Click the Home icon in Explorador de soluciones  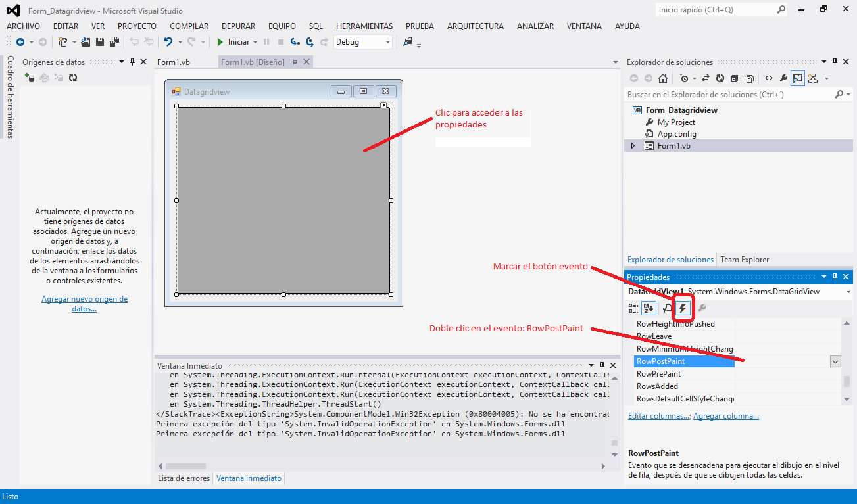tap(663, 78)
